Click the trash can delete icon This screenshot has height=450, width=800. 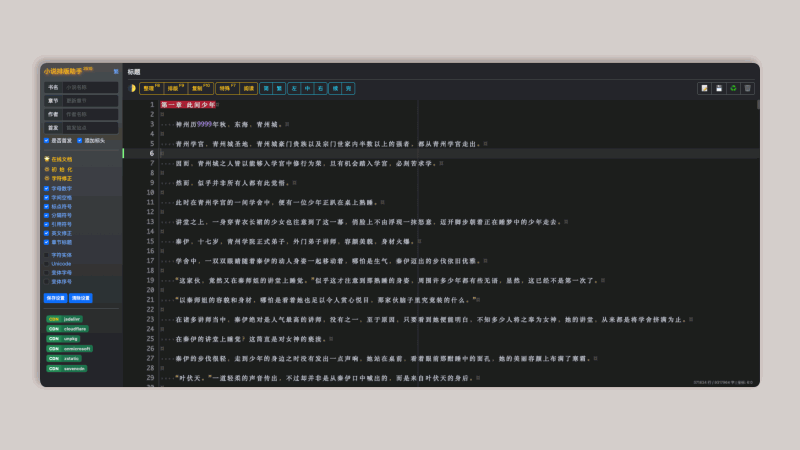click(747, 88)
